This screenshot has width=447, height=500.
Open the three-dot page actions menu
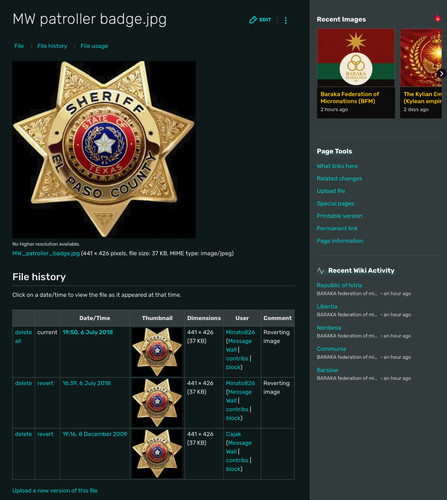(286, 20)
